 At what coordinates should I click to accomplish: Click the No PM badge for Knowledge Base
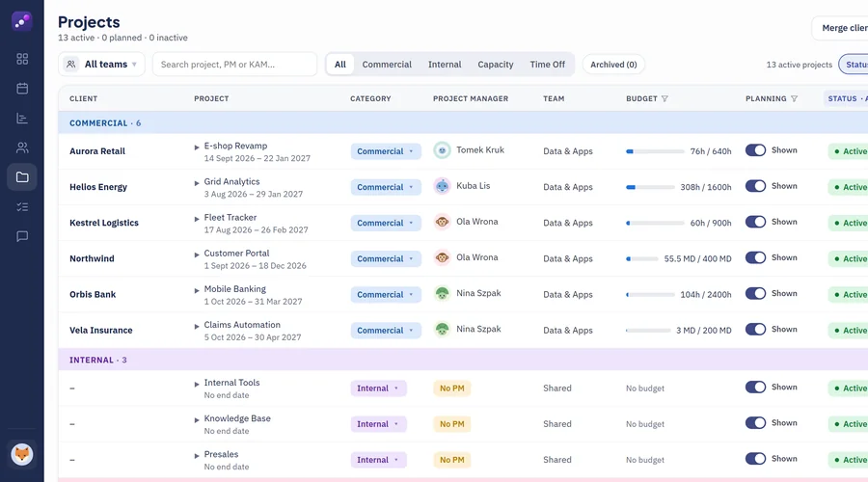[451, 424]
